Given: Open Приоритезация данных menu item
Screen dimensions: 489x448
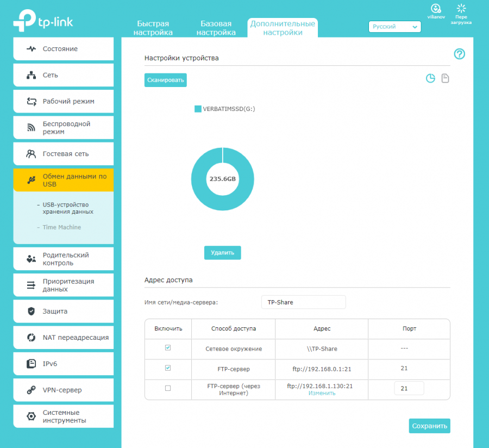Looking at the screenshot, I should point(64,285).
